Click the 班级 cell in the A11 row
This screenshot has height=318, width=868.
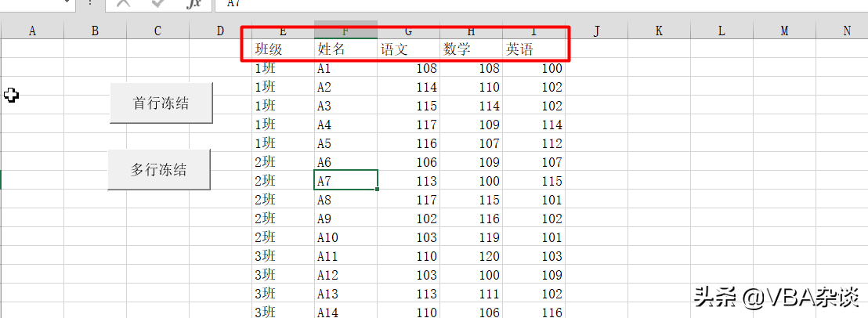283,256
